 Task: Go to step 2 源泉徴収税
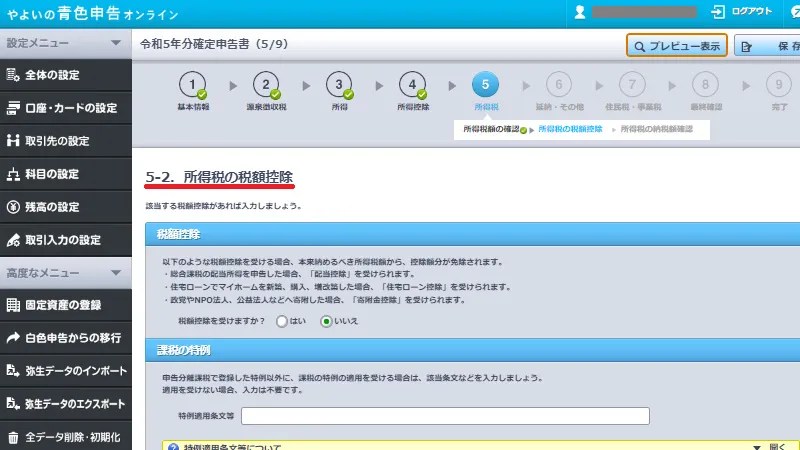[266, 91]
